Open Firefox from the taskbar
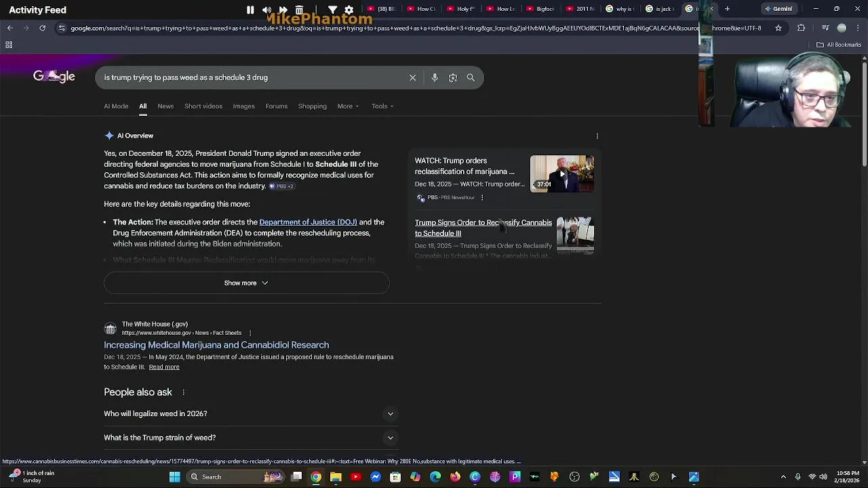Image resolution: width=868 pixels, height=488 pixels. [455, 477]
